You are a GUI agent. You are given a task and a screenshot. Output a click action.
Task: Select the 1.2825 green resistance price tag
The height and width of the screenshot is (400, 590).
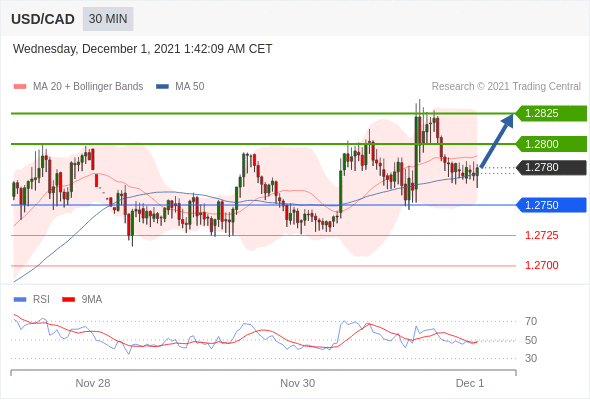(x=551, y=113)
